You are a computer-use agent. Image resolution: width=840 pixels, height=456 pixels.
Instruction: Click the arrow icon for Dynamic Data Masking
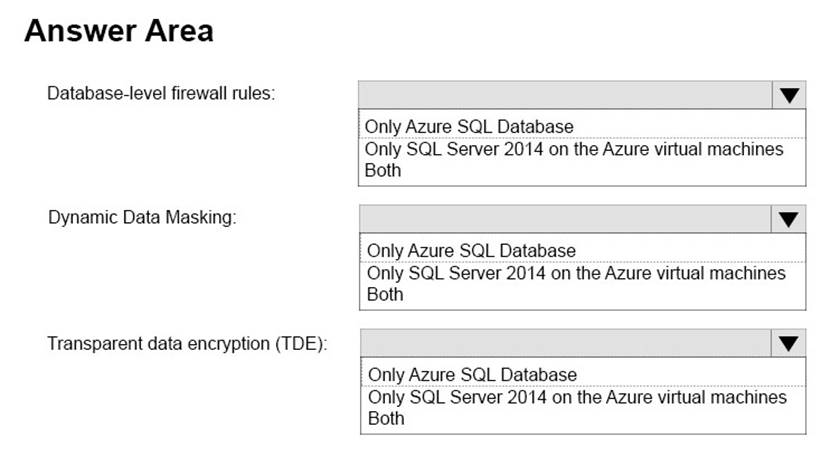tap(788, 219)
